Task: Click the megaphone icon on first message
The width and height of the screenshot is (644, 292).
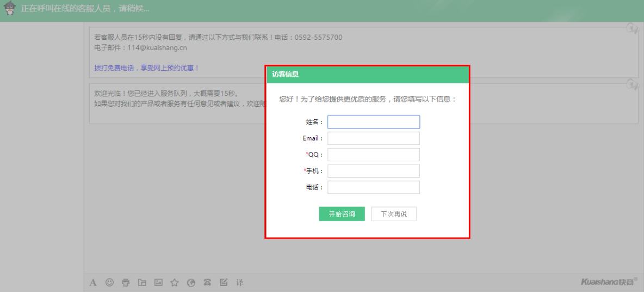Action: (631, 28)
